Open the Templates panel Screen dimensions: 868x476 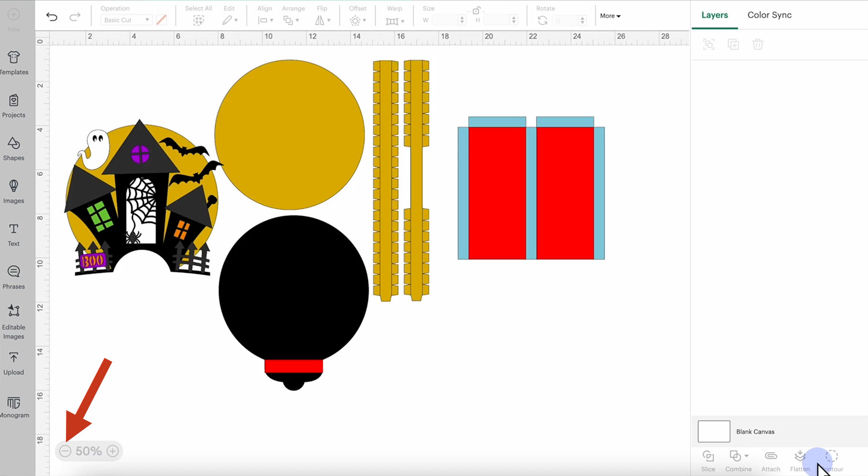(14, 63)
